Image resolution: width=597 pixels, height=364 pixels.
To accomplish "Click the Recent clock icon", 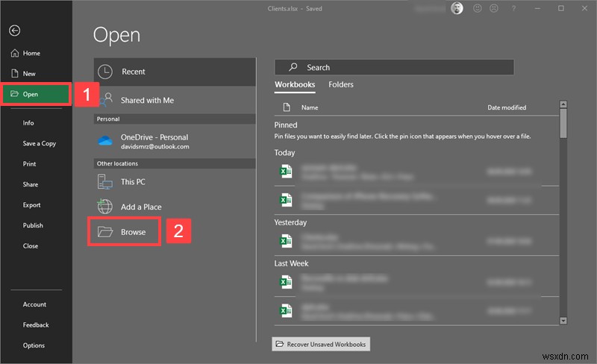I will tap(106, 72).
